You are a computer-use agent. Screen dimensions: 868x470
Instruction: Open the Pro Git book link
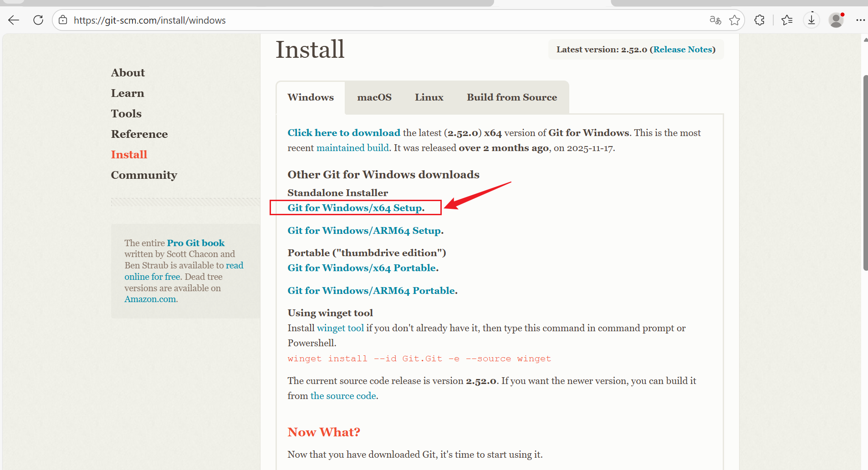click(196, 243)
